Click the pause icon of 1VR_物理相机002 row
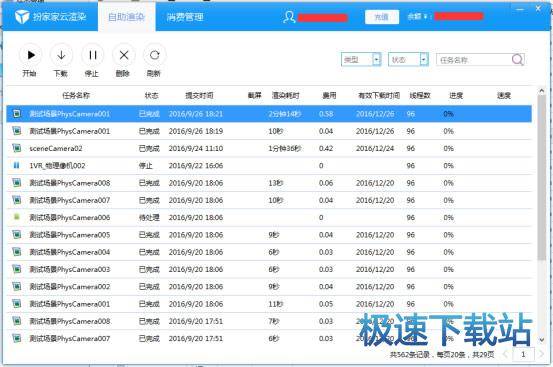The height and width of the screenshot is (367, 553). 17,165
